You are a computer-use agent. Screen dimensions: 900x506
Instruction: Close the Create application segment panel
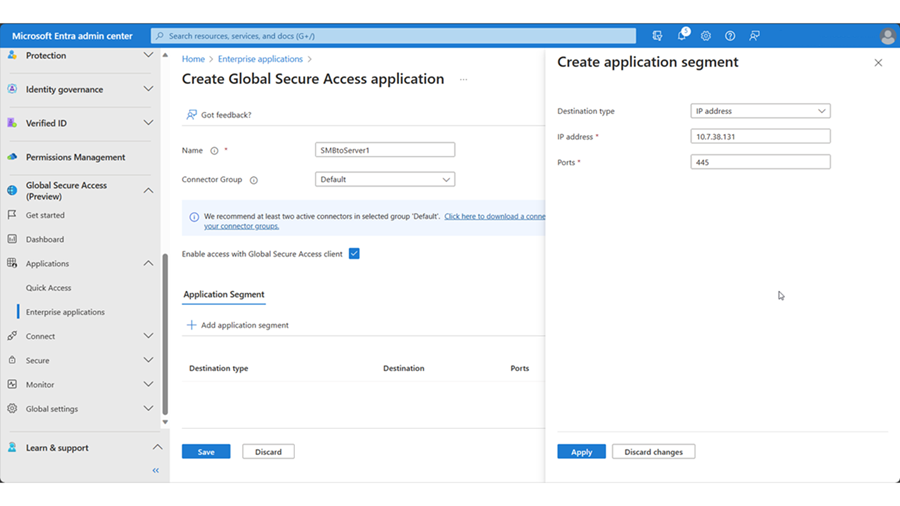[x=878, y=63]
